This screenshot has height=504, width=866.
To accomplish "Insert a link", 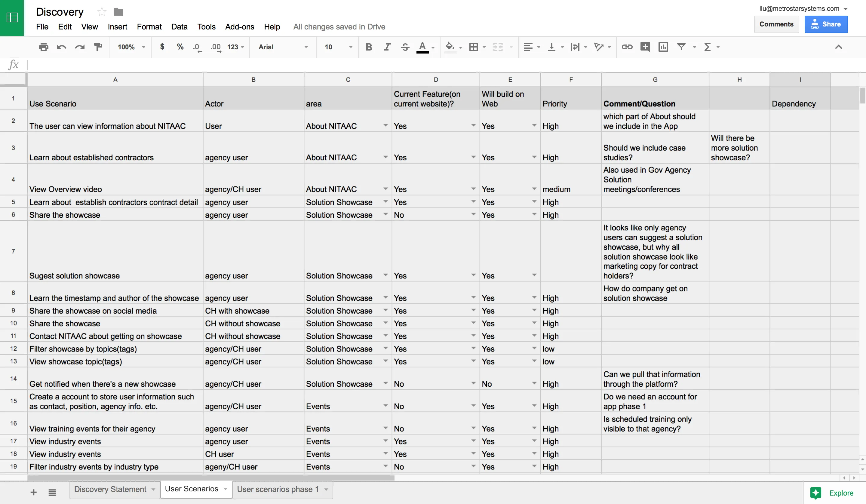I will (627, 47).
